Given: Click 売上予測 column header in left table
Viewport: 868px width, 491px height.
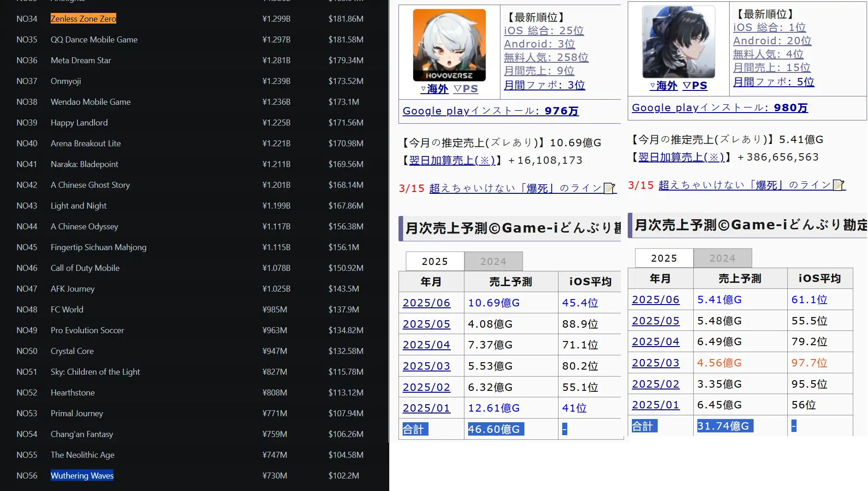Looking at the screenshot, I should point(511,281).
